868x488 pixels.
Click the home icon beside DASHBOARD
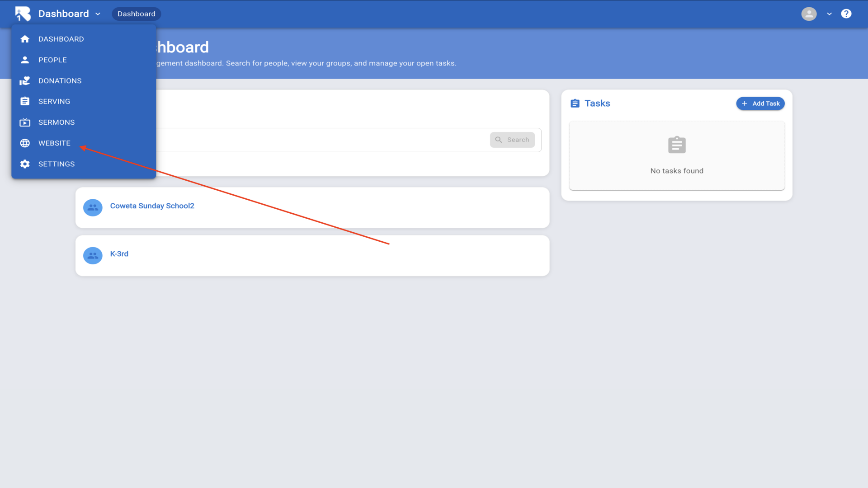(25, 39)
